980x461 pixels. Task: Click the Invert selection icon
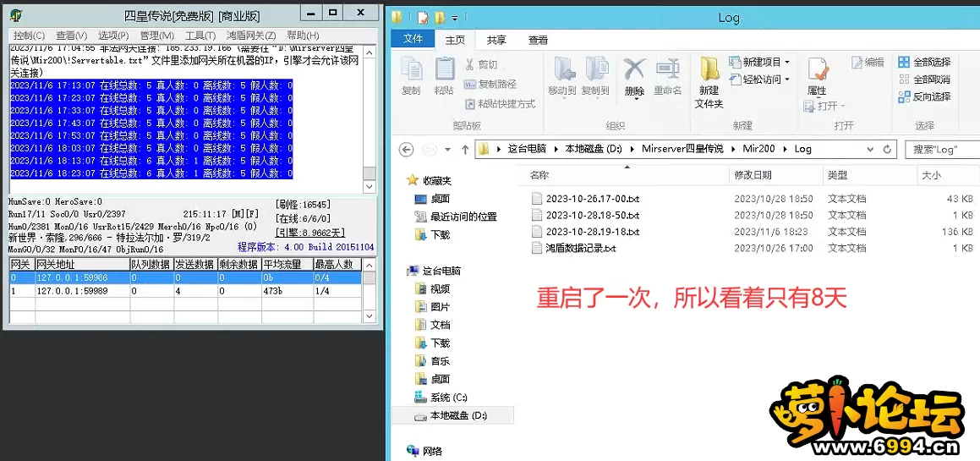click(904, 97)
